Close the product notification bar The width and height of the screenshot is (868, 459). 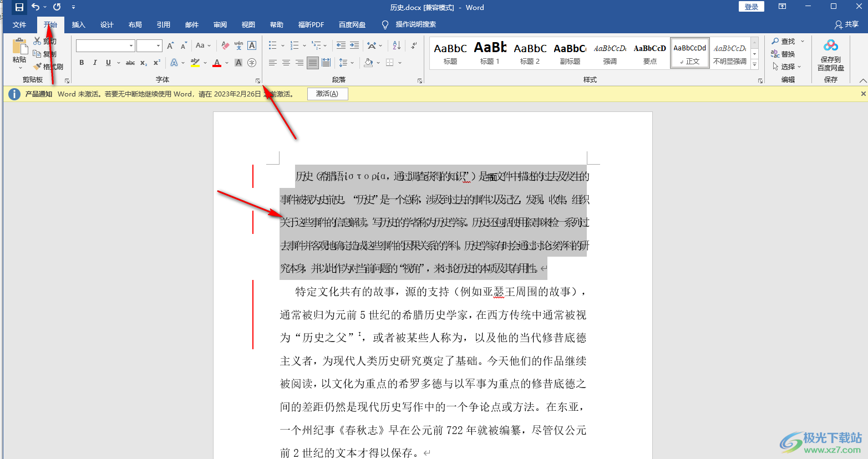[x=863, y=94]
